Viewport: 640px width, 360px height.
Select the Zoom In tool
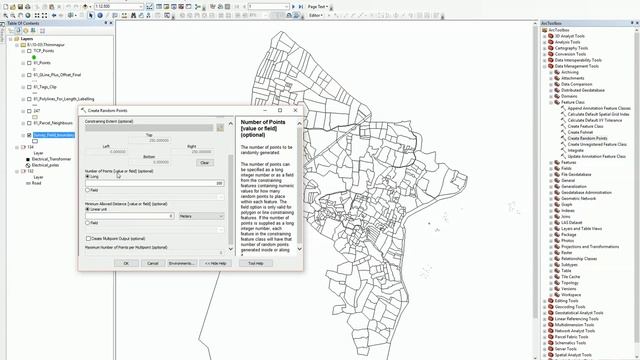pos(5,16)
